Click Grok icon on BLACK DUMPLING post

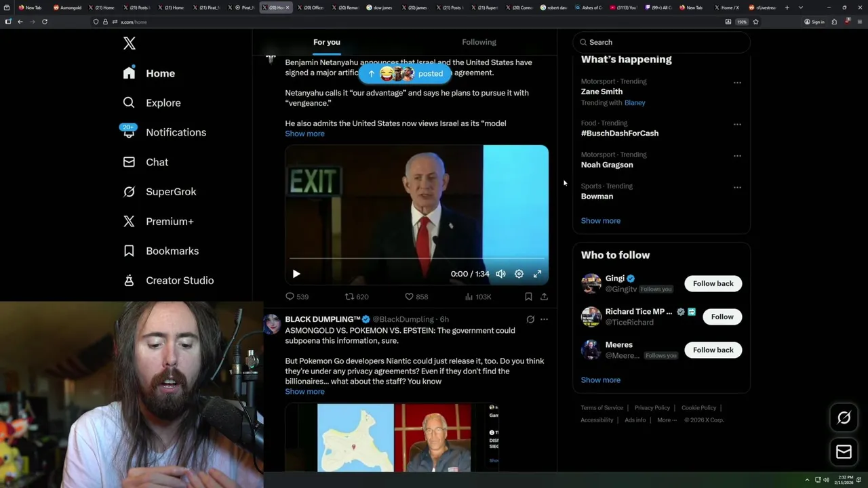530,319
